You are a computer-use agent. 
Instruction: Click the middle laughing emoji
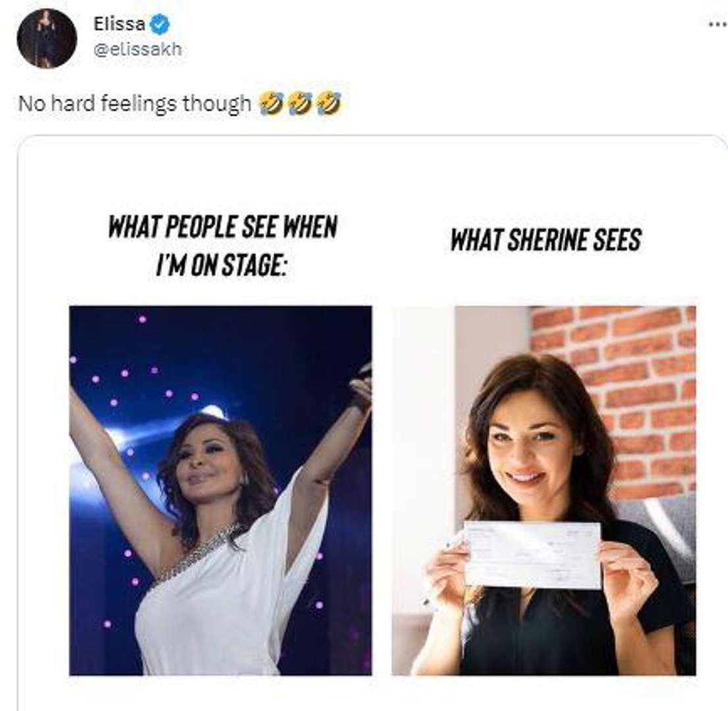[300, 103]
